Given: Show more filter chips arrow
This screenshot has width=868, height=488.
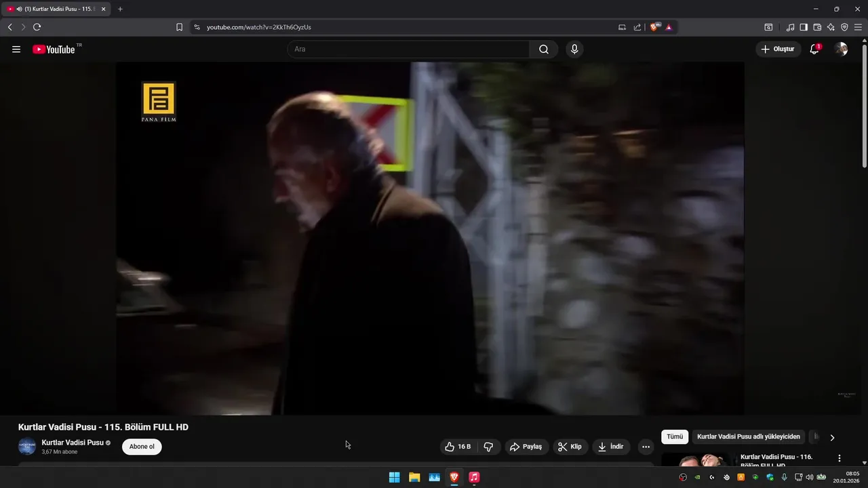Looking at the screenshot, I should coord(832,437).
